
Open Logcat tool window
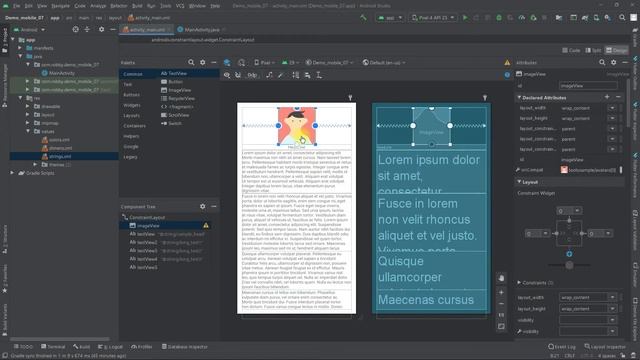(x=110, y=347)
